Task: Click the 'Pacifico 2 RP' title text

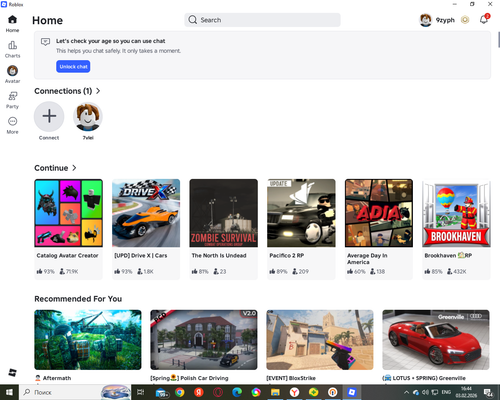Action: 286,255
